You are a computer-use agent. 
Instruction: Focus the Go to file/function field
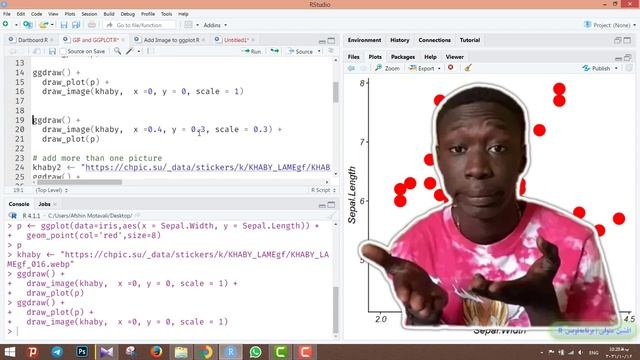pos(140,25)
